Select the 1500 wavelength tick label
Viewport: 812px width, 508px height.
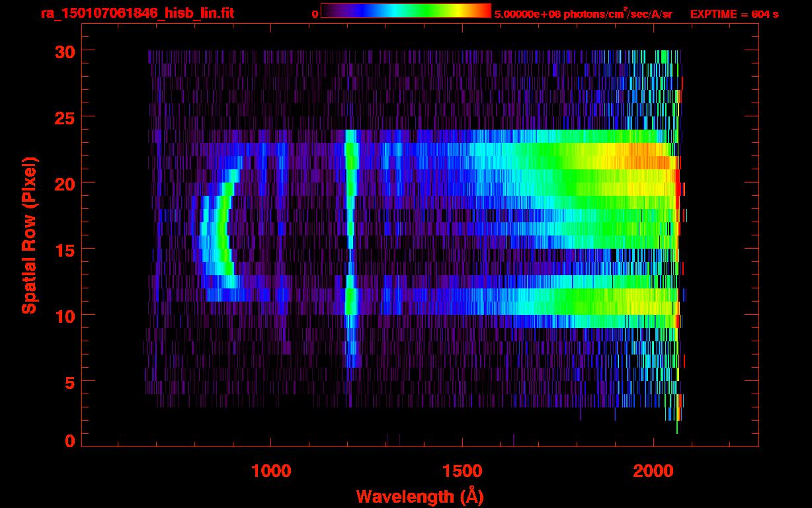click(x=462, y=471)
